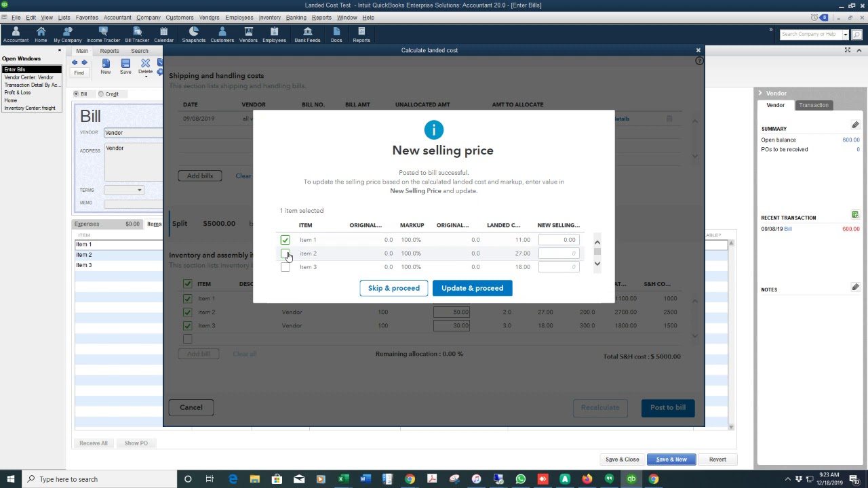
Task: Uncheck Item 1 in New selling price dialog
Action: (x=285, y=240)
